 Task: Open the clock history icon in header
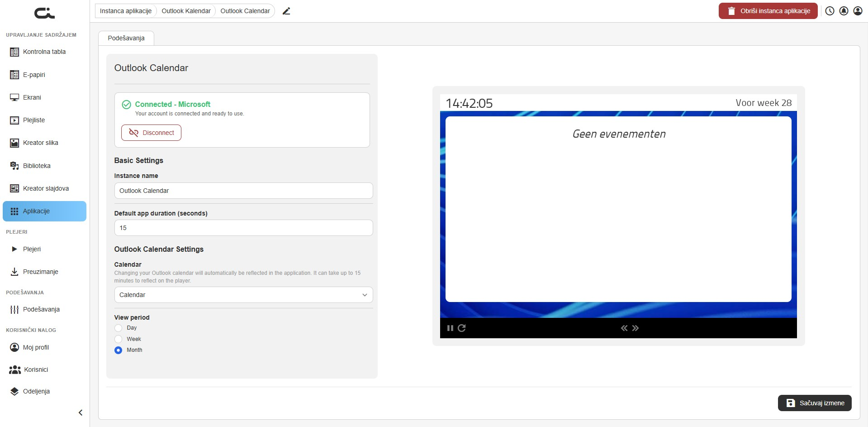pyautogui.click(x=830, y=11)
